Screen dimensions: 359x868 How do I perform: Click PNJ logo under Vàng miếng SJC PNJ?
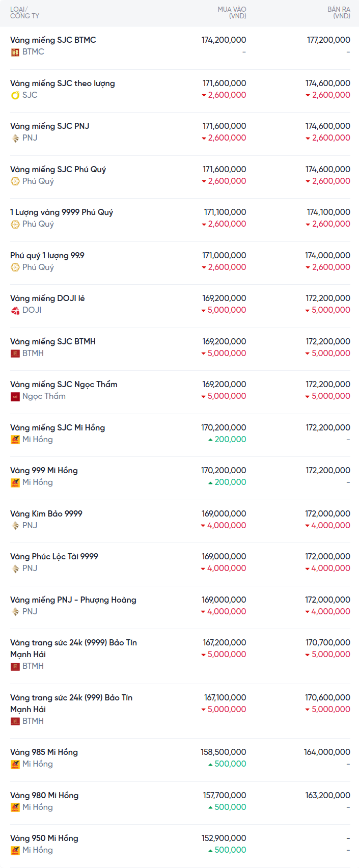[15, 138]
